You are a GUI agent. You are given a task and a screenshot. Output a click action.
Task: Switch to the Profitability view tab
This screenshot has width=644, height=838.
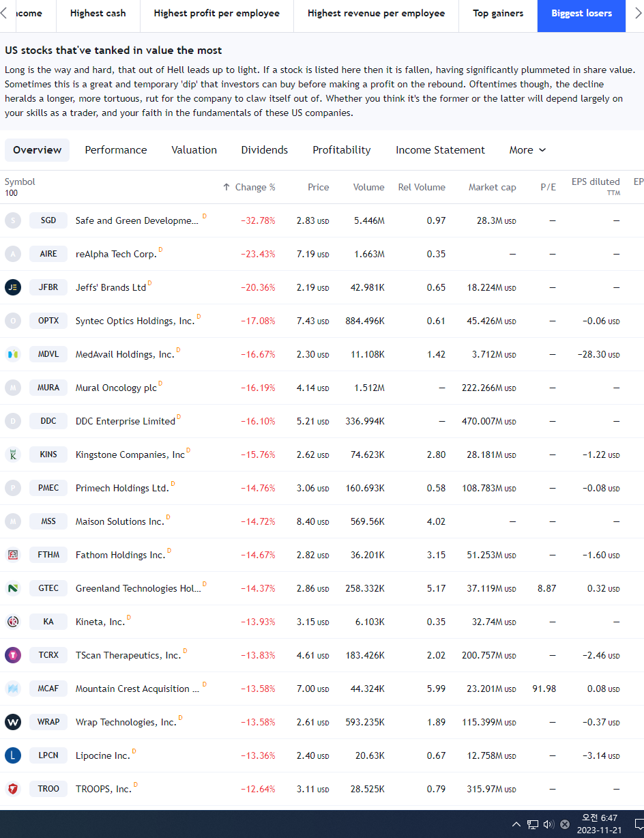342,150
